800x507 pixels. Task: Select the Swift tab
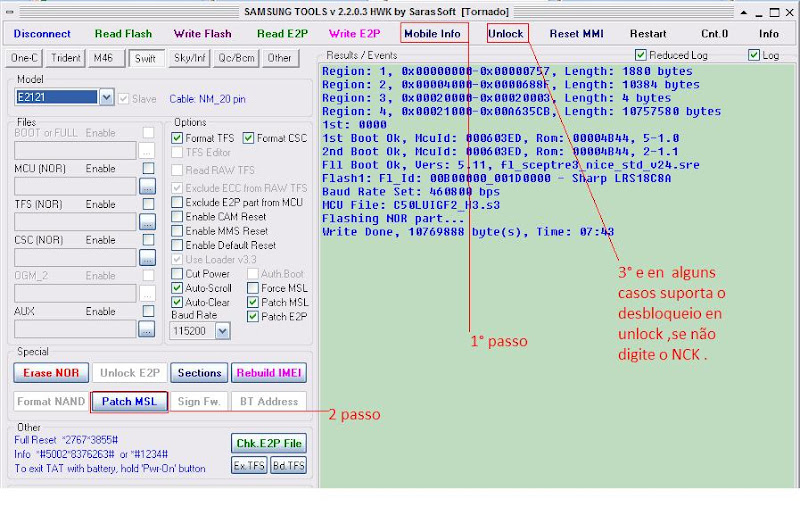[x=146, y=58]
